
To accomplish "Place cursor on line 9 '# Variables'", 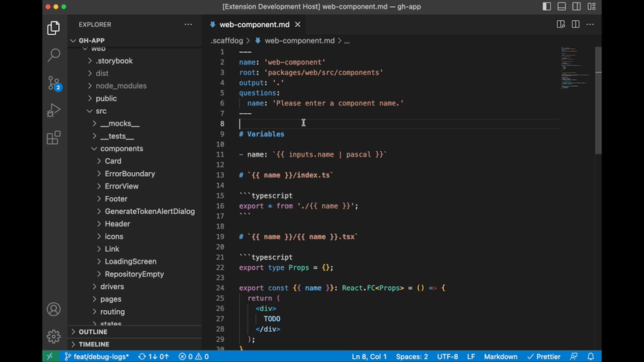I will (x=261, y=134).
